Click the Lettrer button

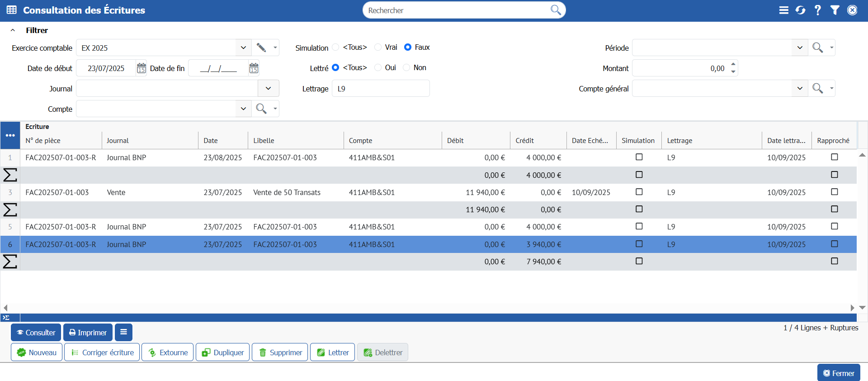332,352
